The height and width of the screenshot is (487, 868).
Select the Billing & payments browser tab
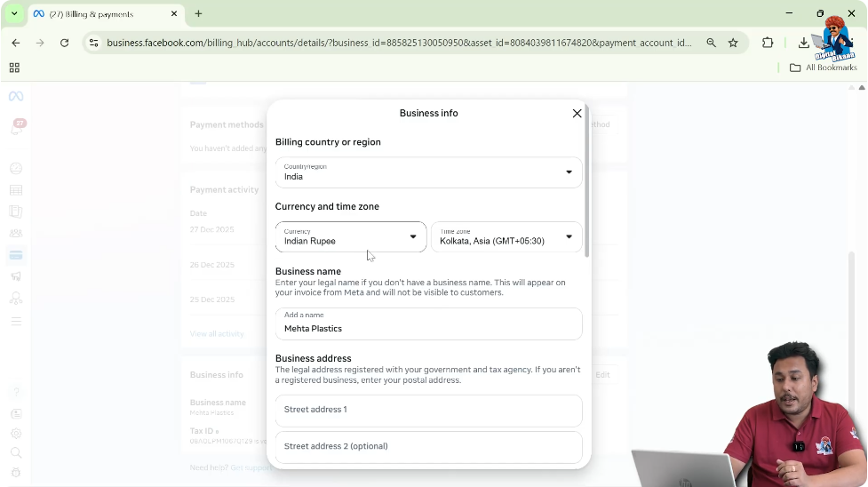105,14
